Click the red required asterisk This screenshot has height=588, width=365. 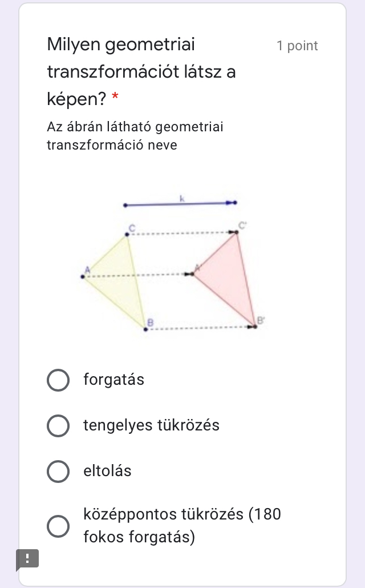pos(115,99)
